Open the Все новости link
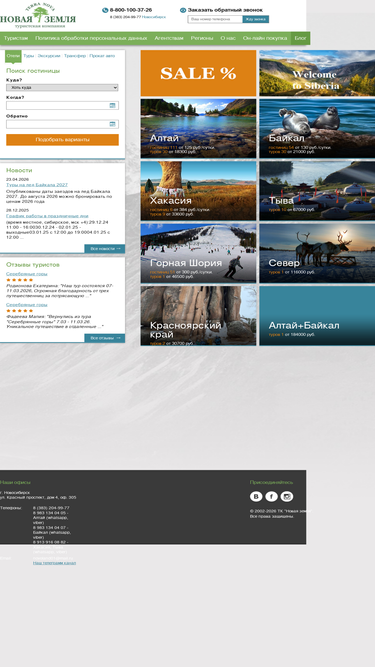This screenshot has width=375, height=667. pyautogui.click(x=105, y=248)
